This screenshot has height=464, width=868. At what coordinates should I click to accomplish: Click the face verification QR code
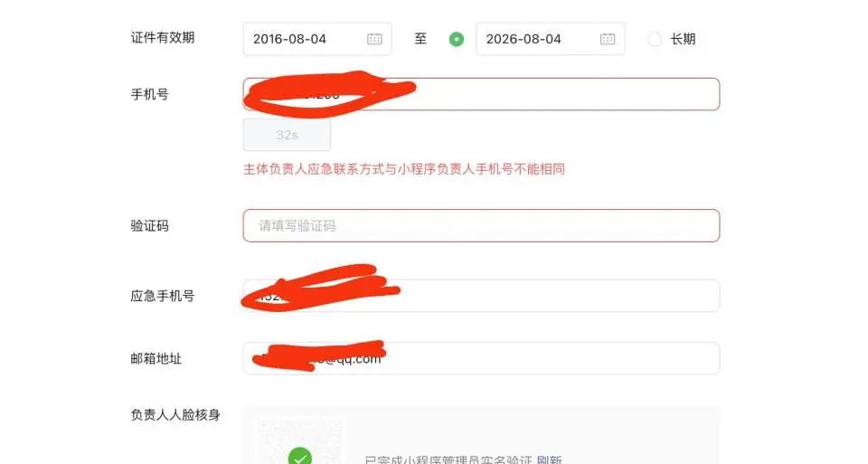click(x=299, y=441)
